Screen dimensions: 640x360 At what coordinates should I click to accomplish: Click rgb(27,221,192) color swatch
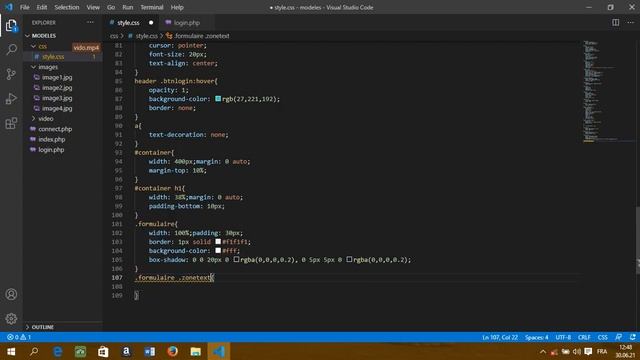pyautogui.click(x=218, y=99)
